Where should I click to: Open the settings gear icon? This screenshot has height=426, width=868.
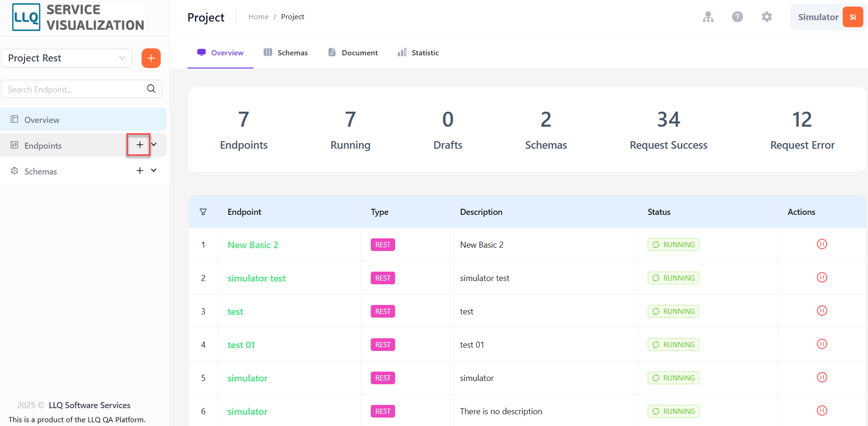click(767, 17)
